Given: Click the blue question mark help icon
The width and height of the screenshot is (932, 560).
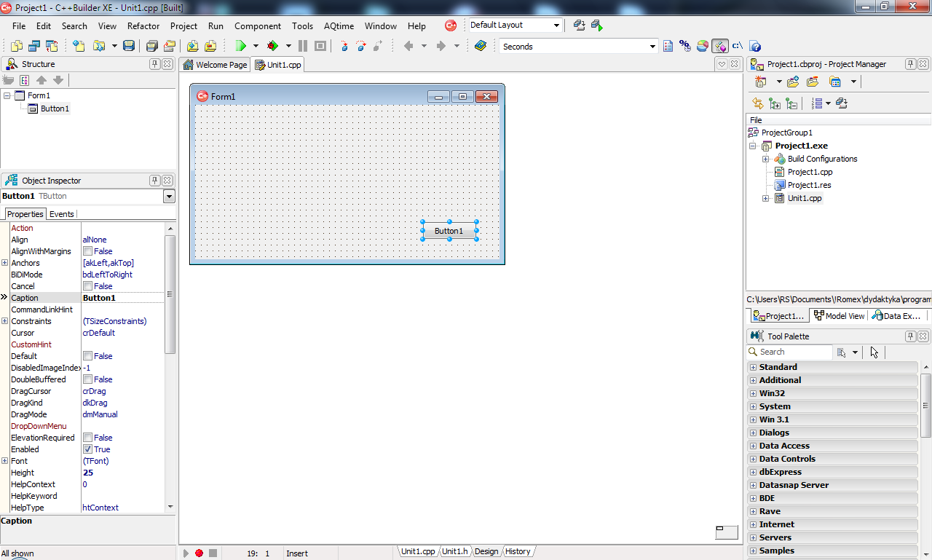Looking at the screenshot, I should coord(755,46).
